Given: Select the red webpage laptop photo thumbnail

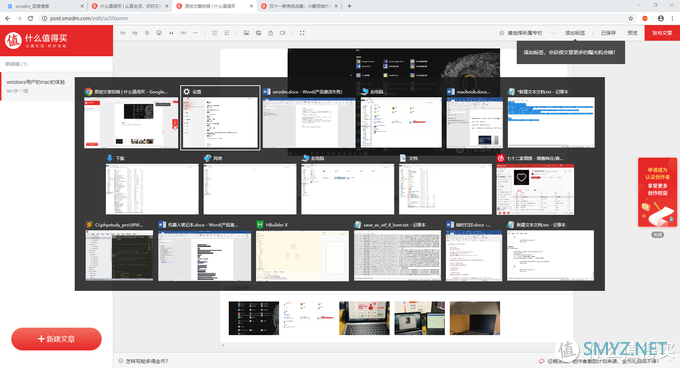Looking at the screenshot, I should (364, 318).
